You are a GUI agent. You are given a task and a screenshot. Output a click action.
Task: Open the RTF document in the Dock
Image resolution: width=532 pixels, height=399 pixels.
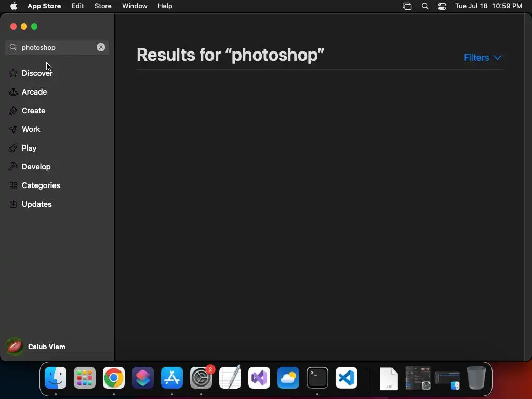[x=389, y=378]
